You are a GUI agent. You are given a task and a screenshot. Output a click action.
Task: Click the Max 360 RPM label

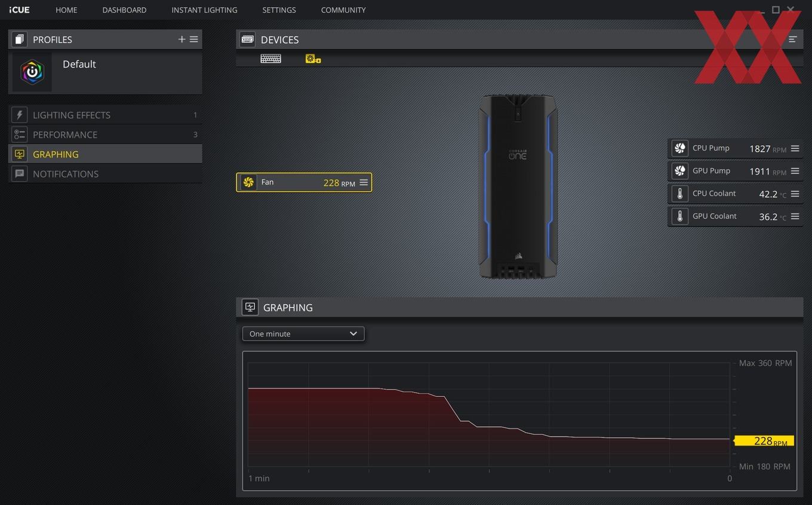point(765,363)
